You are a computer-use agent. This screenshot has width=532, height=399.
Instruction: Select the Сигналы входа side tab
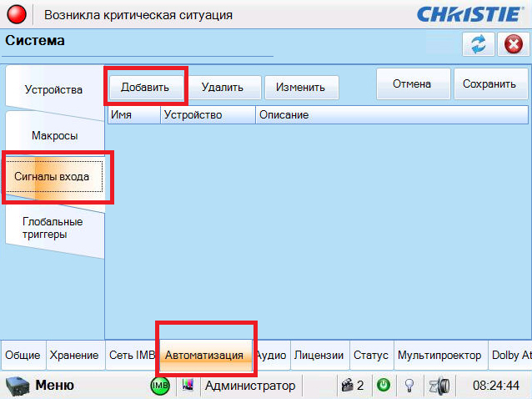click(52, 177)
